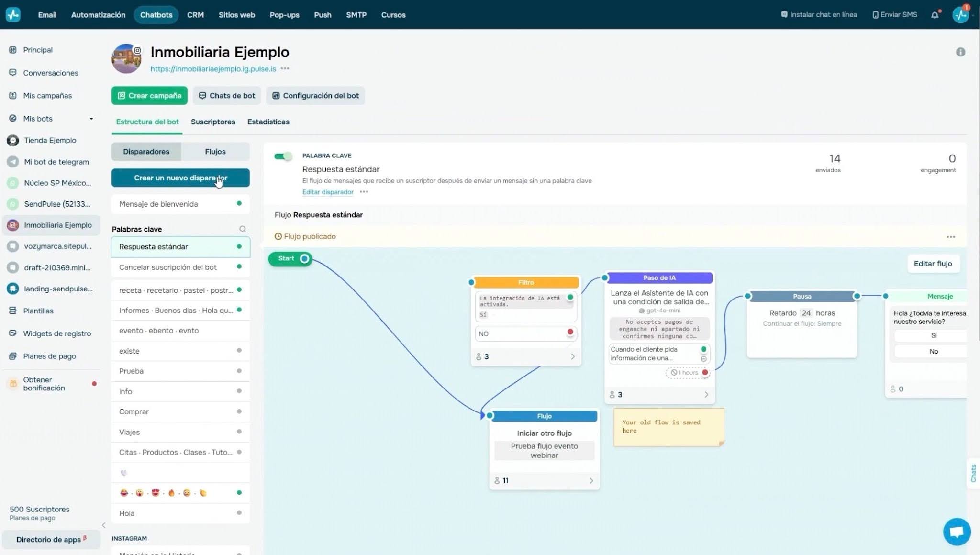This screenshot has width=980, height=555.
Task: Open the CRM menu
Action: click(195, 15)
